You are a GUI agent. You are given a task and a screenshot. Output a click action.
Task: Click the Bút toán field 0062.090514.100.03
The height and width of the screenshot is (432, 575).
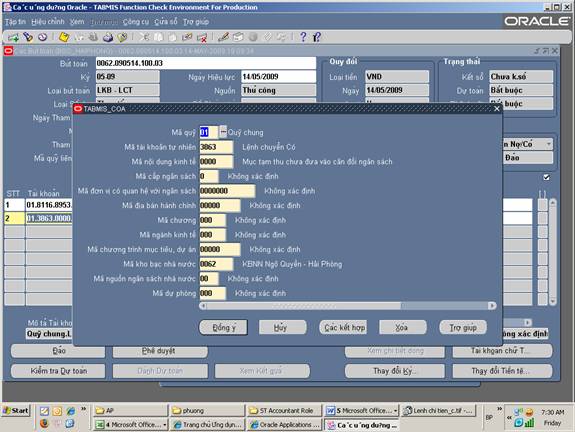pos(205,63)
